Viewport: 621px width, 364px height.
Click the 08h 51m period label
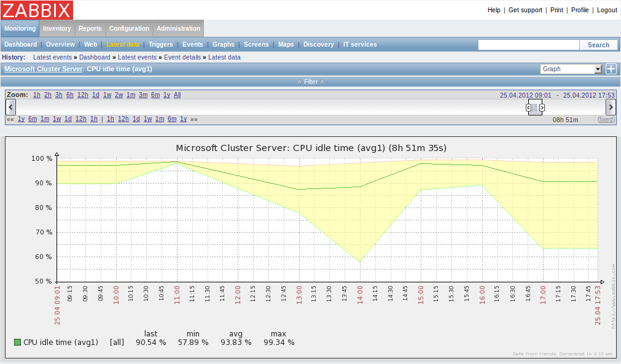(566, 120)
